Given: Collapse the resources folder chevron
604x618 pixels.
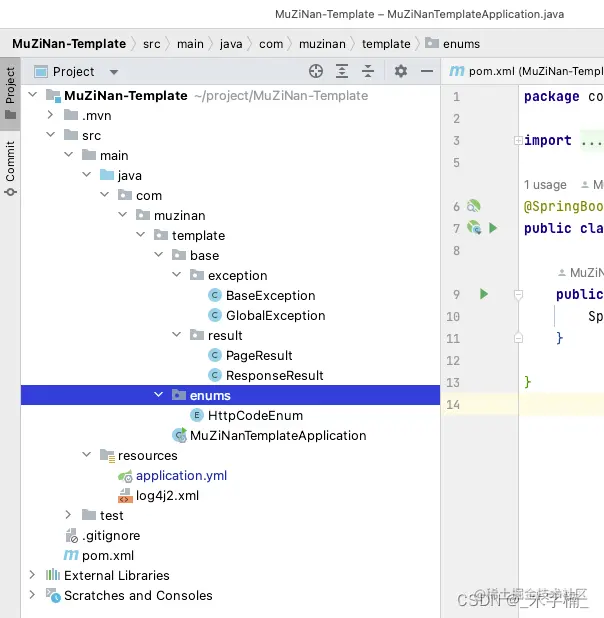Looking at the screenshot, I should pos(87,454).
